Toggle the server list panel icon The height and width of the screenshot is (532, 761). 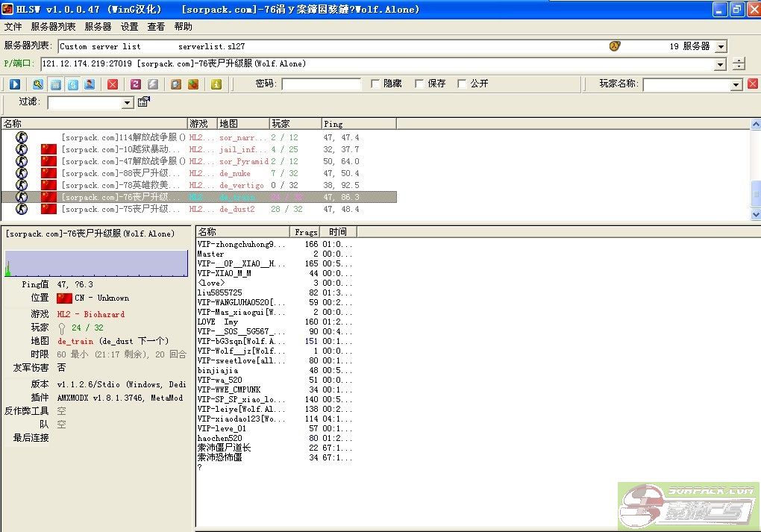pos(56,84)
